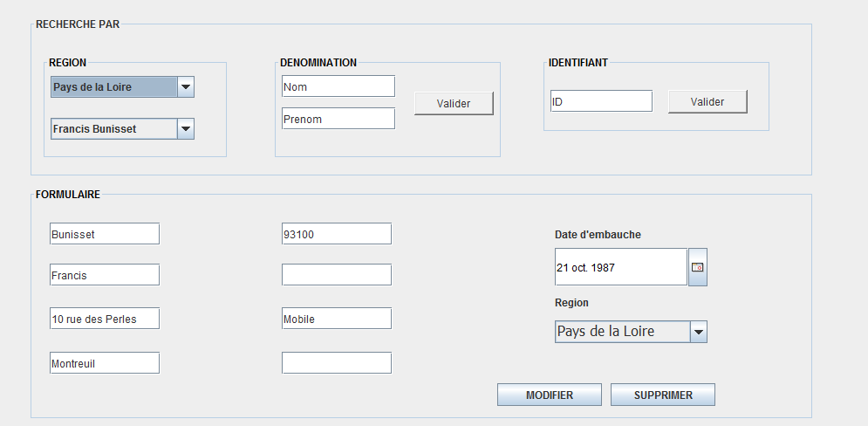Edit the Montreuil city field

coord(105,363)
